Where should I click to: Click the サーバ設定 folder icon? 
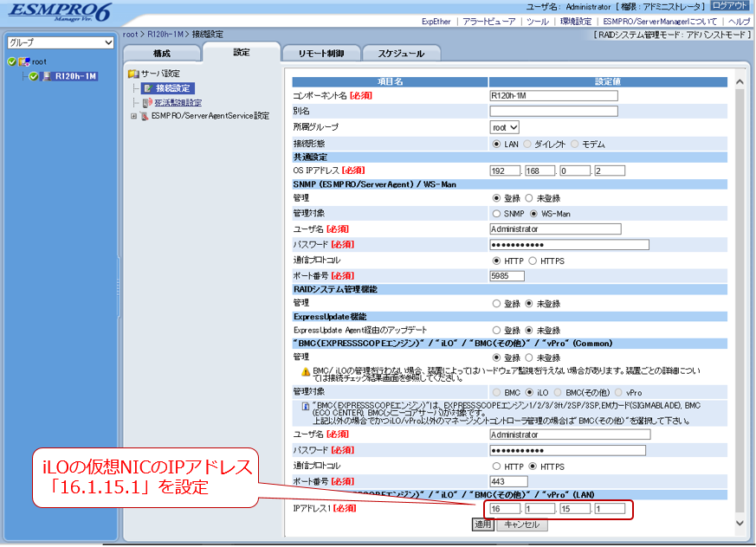click(x=133, y=74)
